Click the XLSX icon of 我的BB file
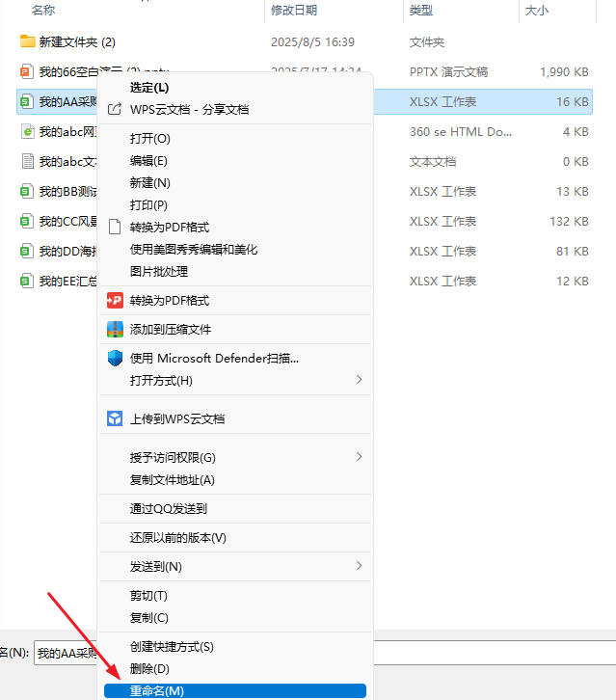Image resolution: width=616 pixels, height=700 pixels. click(x=27, y=191)
